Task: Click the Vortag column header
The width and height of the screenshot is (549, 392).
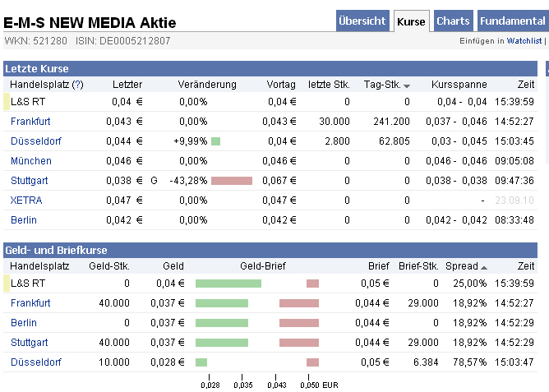Action: point(281,85)
